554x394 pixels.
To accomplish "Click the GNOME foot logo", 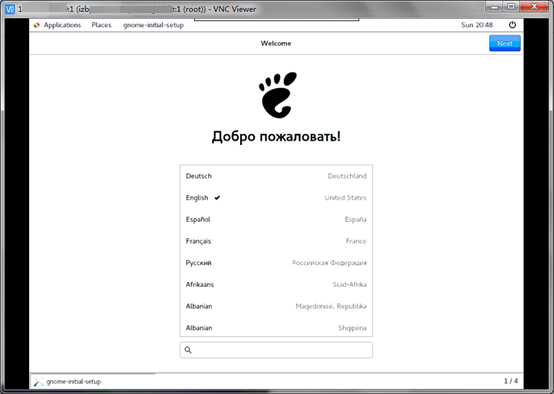I will click(278, 95).
